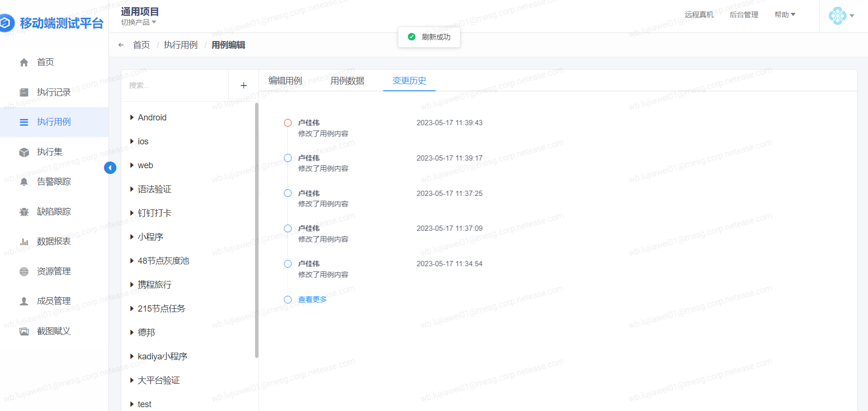Screen dimensions: 868x411
Task: Click 通用项目 project title
Action: point(140,11)
